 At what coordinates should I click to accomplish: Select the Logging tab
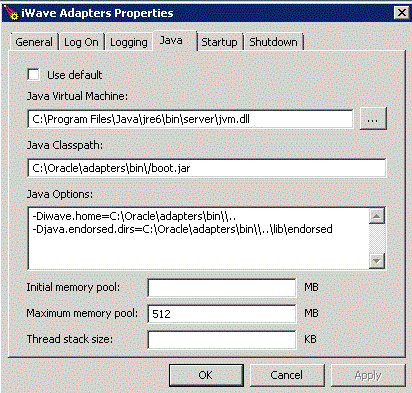(x=129, y=42)
